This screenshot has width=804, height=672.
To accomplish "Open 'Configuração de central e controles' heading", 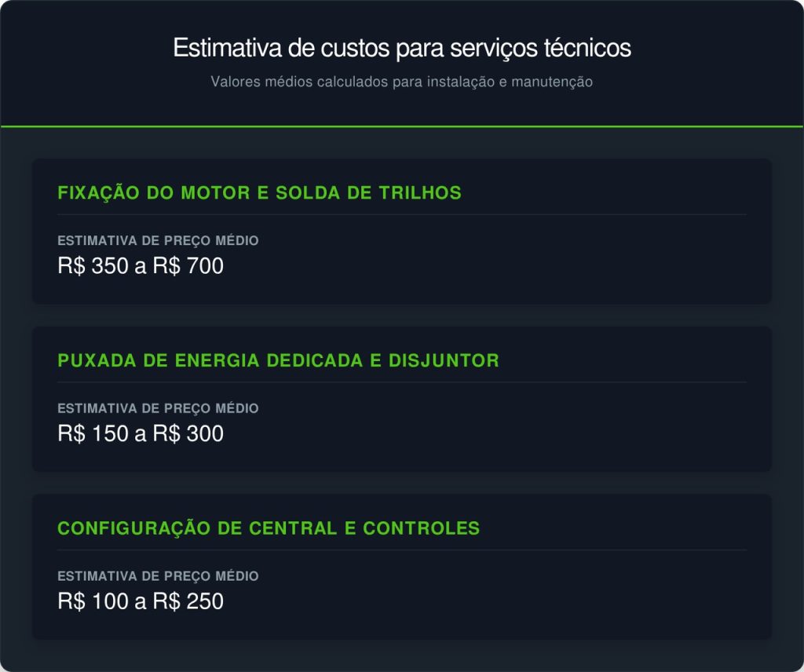I will 269,528.
